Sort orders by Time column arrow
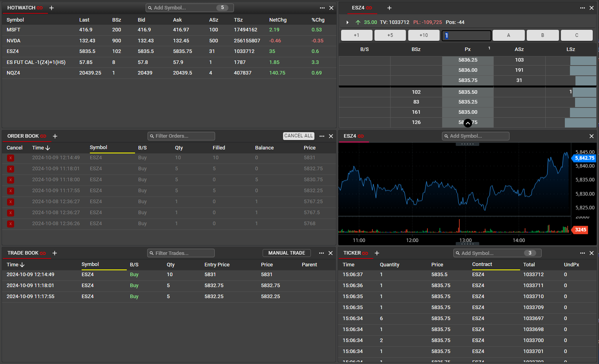Viewport: 599px width, 364px height. click(47, 148)
